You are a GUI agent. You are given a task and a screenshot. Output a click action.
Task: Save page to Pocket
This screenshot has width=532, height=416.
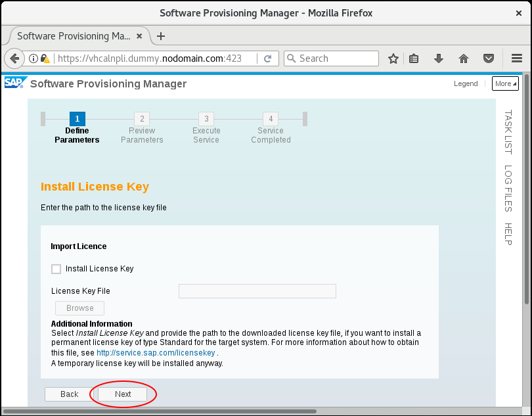(488, 58)
